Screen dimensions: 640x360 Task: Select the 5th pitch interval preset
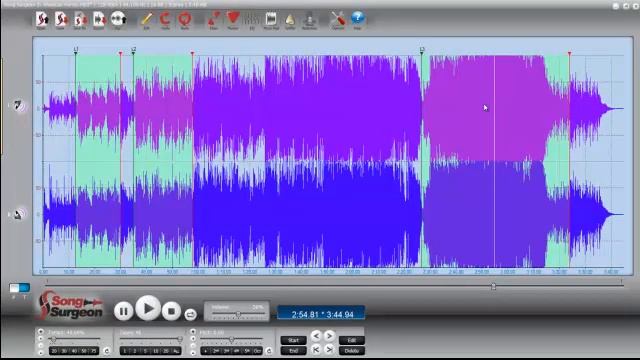[x=247, y=351]
